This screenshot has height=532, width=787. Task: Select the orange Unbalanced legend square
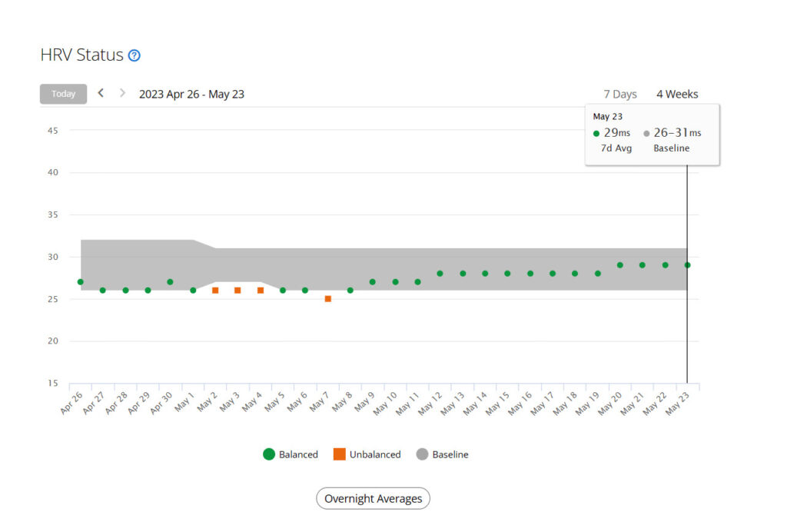pos(338,454)
